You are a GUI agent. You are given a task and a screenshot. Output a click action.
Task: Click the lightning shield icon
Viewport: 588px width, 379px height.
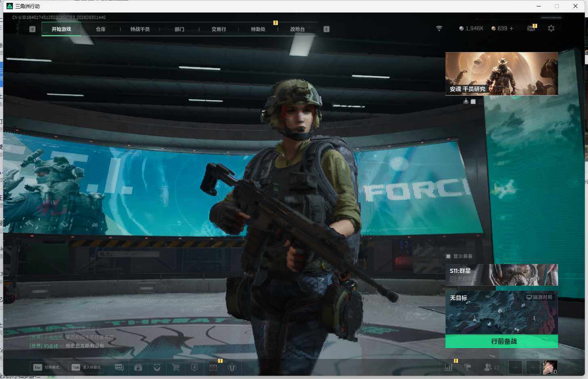point(194,367)
